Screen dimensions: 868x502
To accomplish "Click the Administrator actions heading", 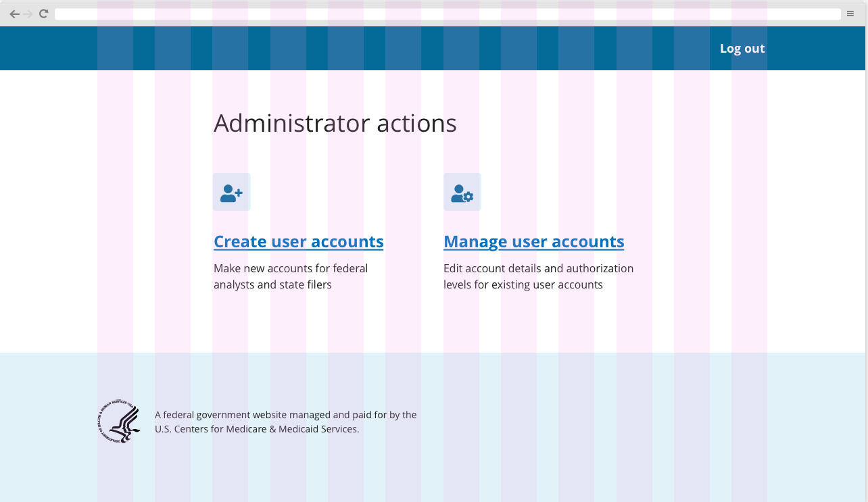I will pos(335,123).
